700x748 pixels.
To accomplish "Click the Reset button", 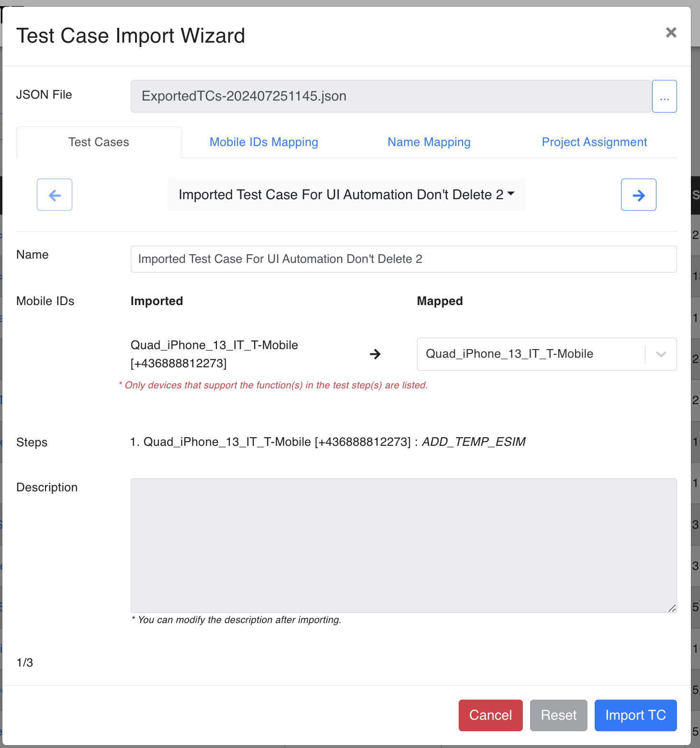I will point(558,715).
